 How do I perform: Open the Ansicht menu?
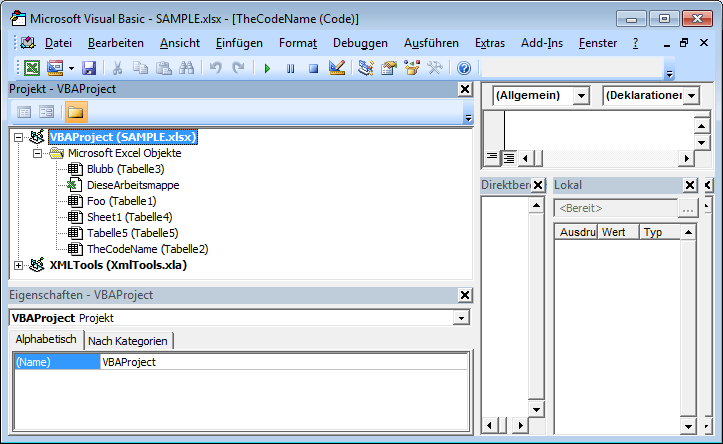[x=180, y=43]
